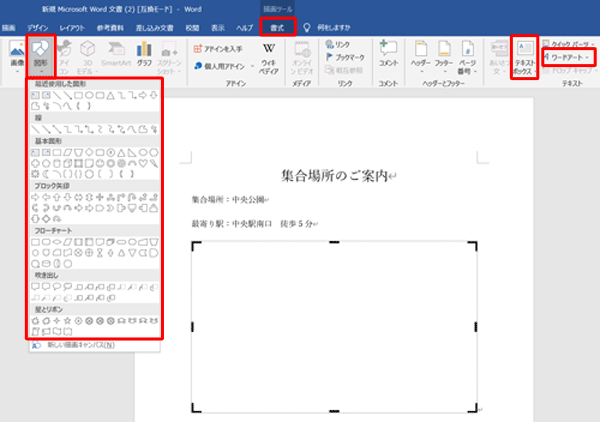The width and height of the screenshot is (600, 422).
Task: Pick the process rectangle in フローチャート
Action: [x=35, y=242]
